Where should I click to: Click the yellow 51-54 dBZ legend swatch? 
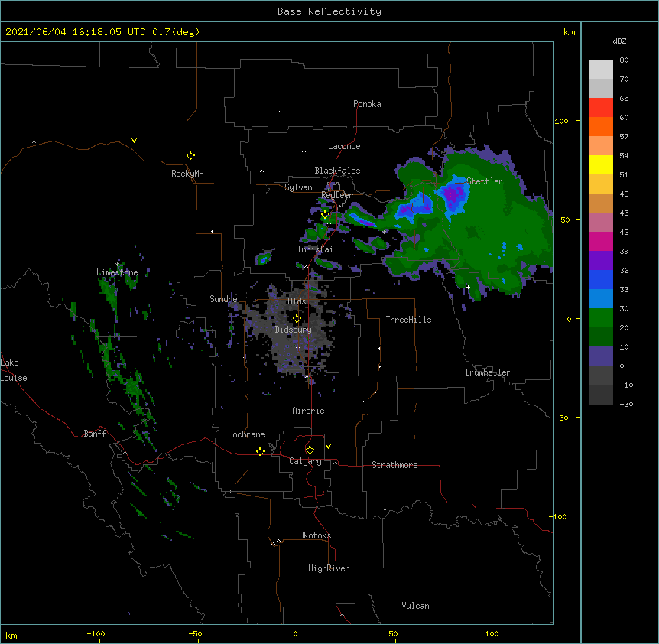601,164
